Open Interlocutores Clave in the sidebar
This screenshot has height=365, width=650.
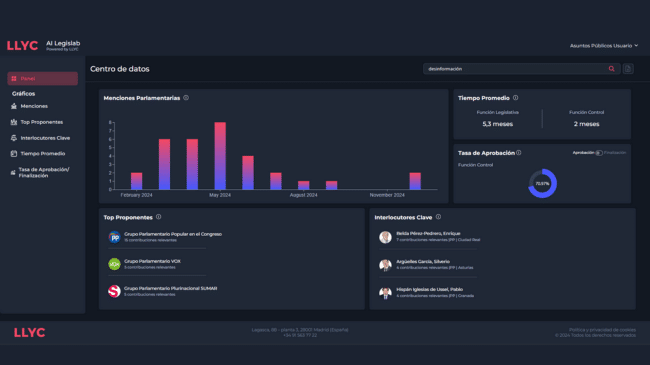click(x=45, y=138)
